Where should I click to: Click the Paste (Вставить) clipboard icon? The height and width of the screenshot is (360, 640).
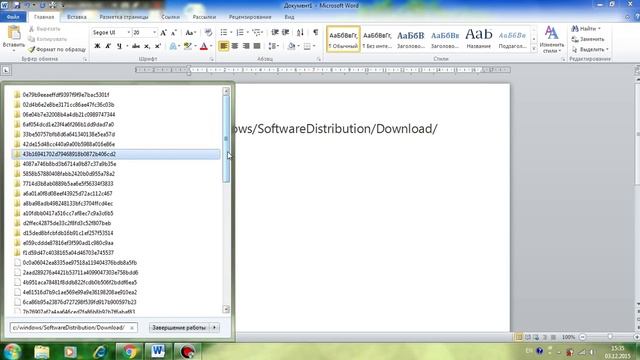pos(13,33)
